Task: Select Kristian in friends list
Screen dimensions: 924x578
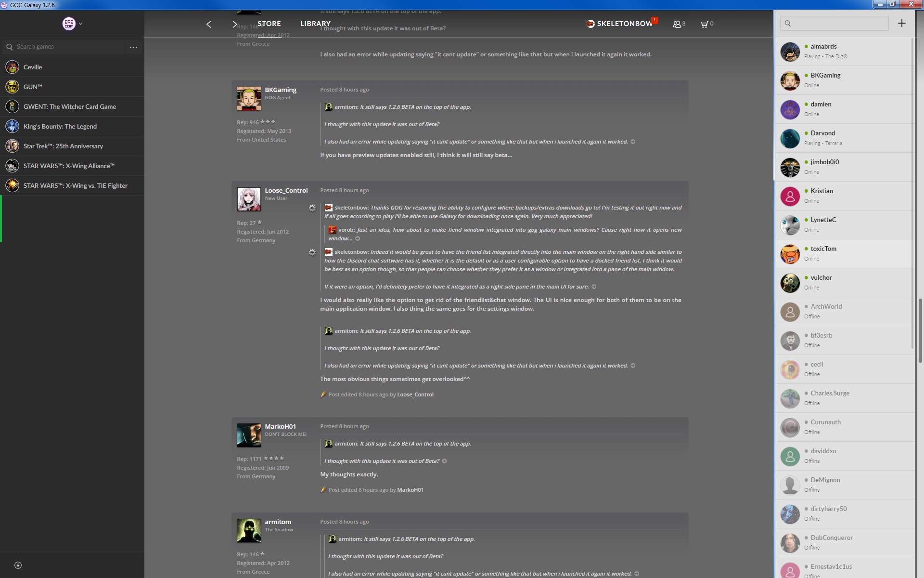Action: click(x=845, y=196)
